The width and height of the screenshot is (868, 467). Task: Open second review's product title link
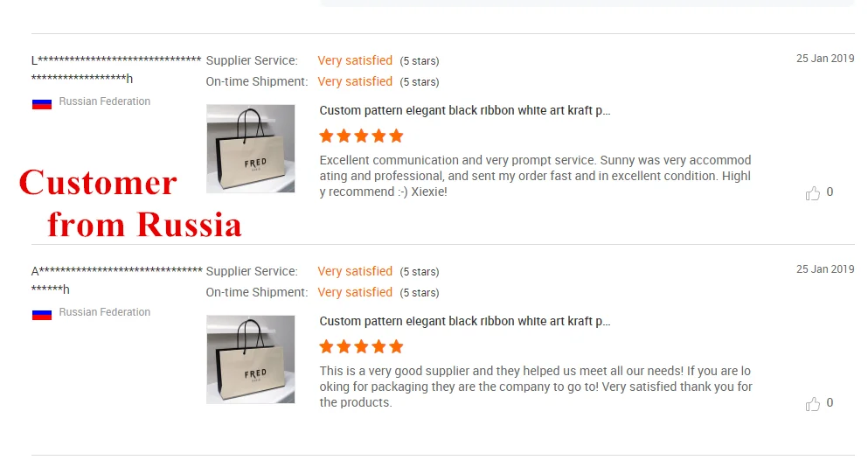pyautogui.click(x=465, y=321)
